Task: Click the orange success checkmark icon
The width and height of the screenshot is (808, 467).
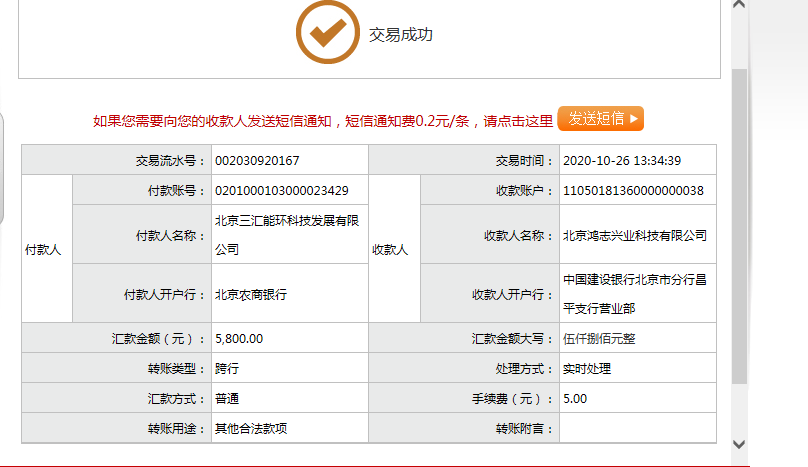Action: point(327,34)
